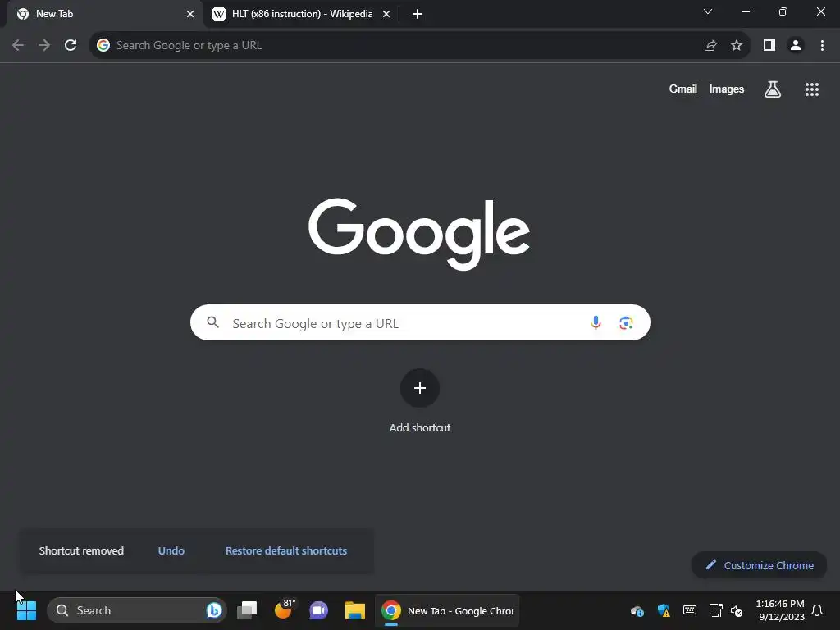The height and width of the screenshot is (630, 840).
Task: Close the New Tab tab
Action: tap(190, 14)
